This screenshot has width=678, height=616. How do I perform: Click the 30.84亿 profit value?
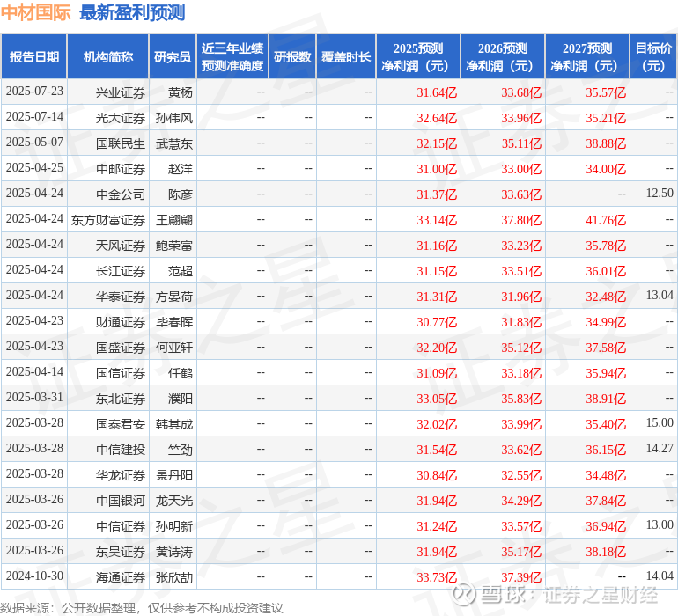pos(437,475)
